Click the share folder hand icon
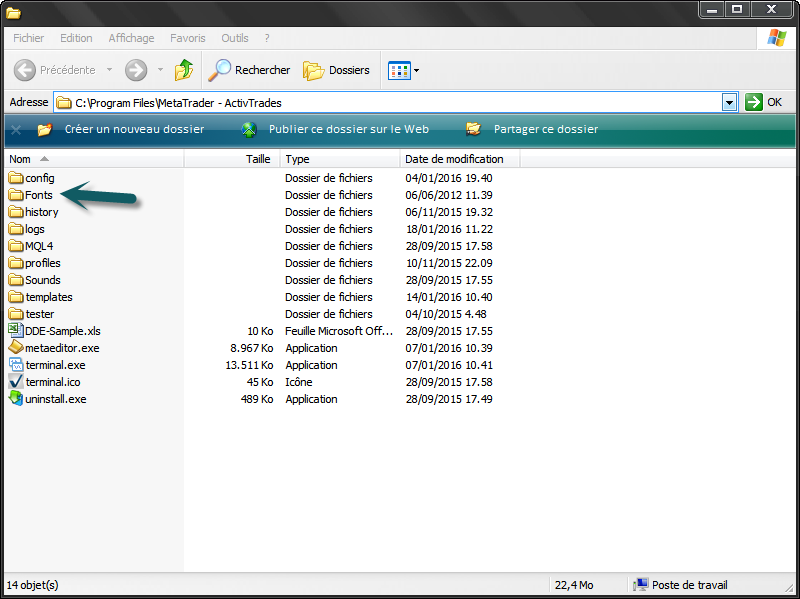The width and height of the screenshot is (800, 599). coord(473,129)
